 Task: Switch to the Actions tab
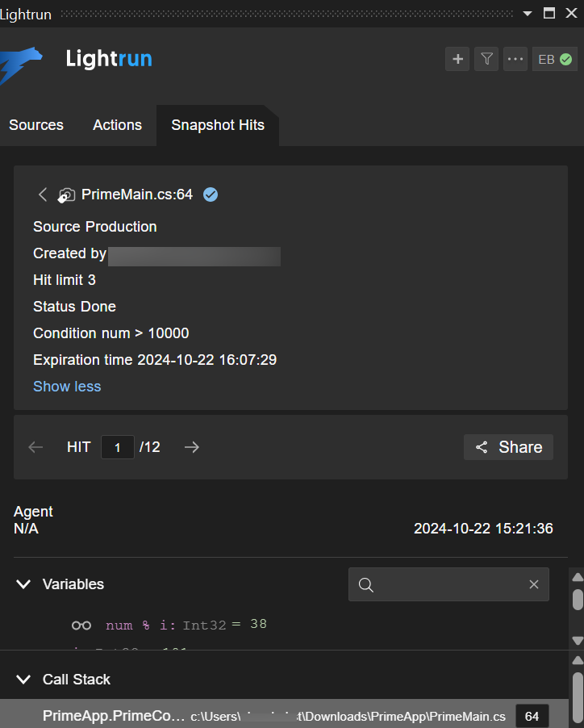(x=117, y=125)
